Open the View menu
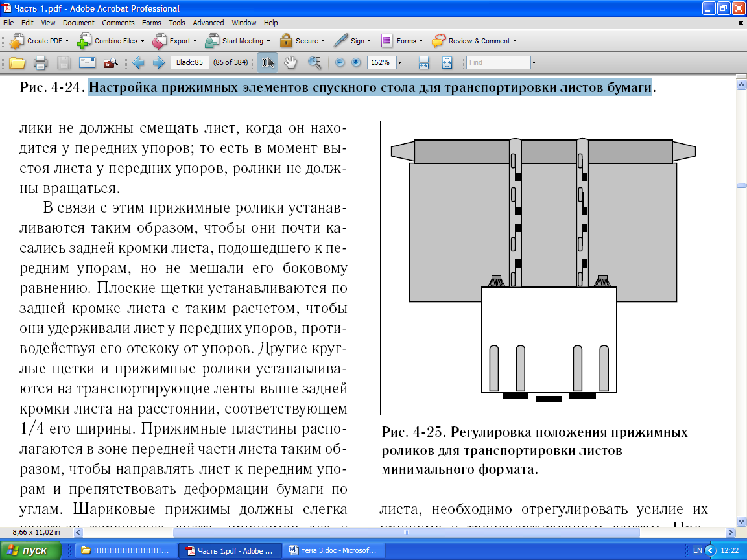Screen dimensions: 747x560 tap(48, 23)
